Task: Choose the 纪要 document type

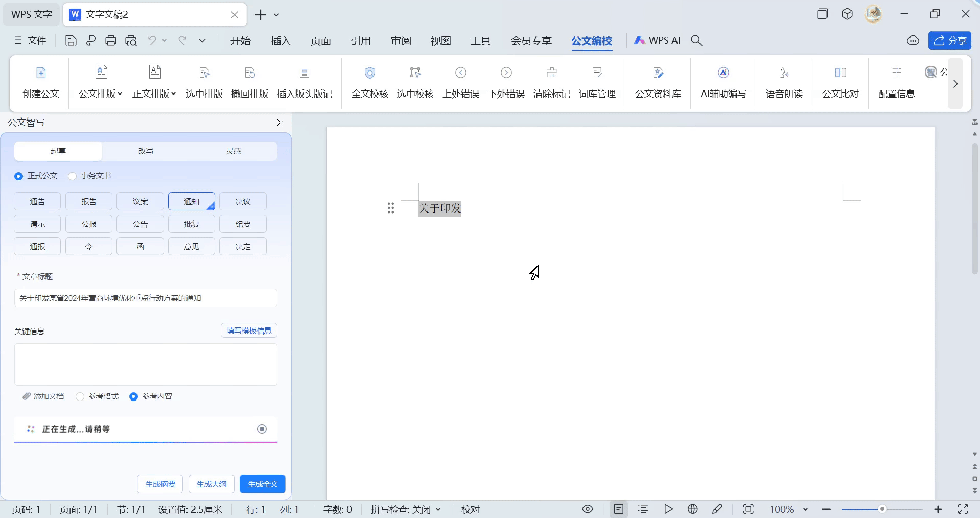Action: pyautogui.click(x=243, y=224)
